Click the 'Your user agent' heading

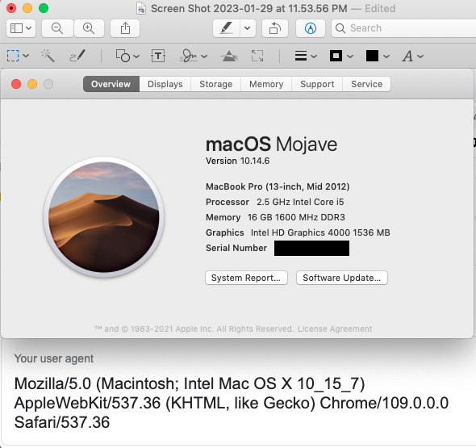[x=54, y=358]
